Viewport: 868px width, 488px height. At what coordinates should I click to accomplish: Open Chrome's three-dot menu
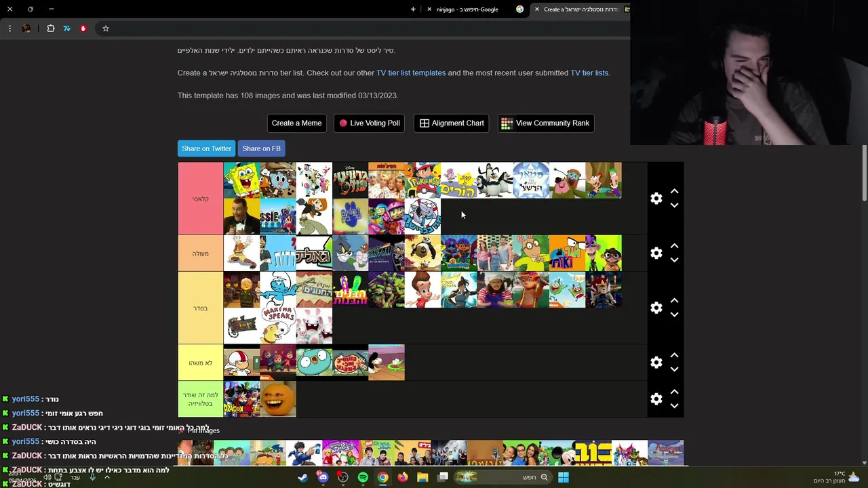click(x=9, y=28)
